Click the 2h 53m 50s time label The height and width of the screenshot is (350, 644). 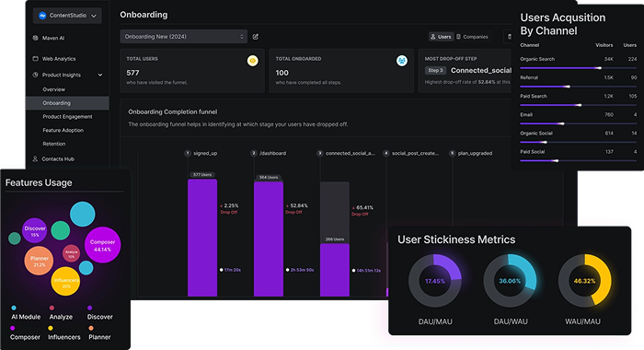click(300, 270)
